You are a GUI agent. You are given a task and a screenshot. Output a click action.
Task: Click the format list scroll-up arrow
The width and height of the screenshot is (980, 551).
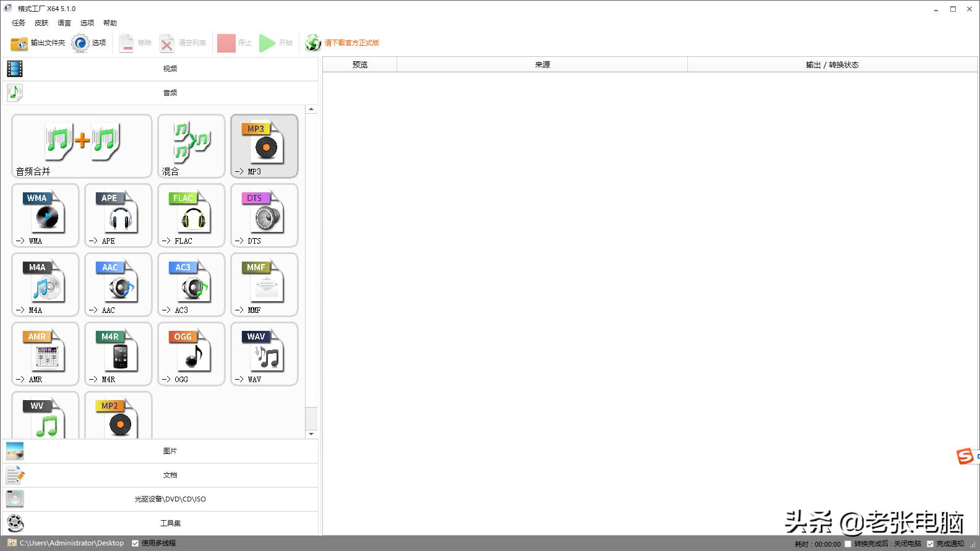(x=311, y=109)
